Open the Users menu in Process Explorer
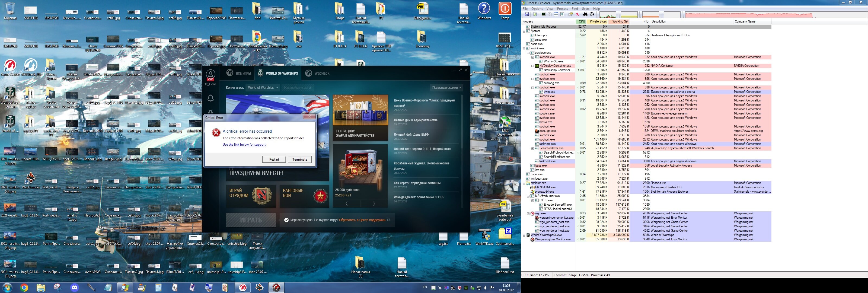The image size is (868, 293). click(586, 9)
